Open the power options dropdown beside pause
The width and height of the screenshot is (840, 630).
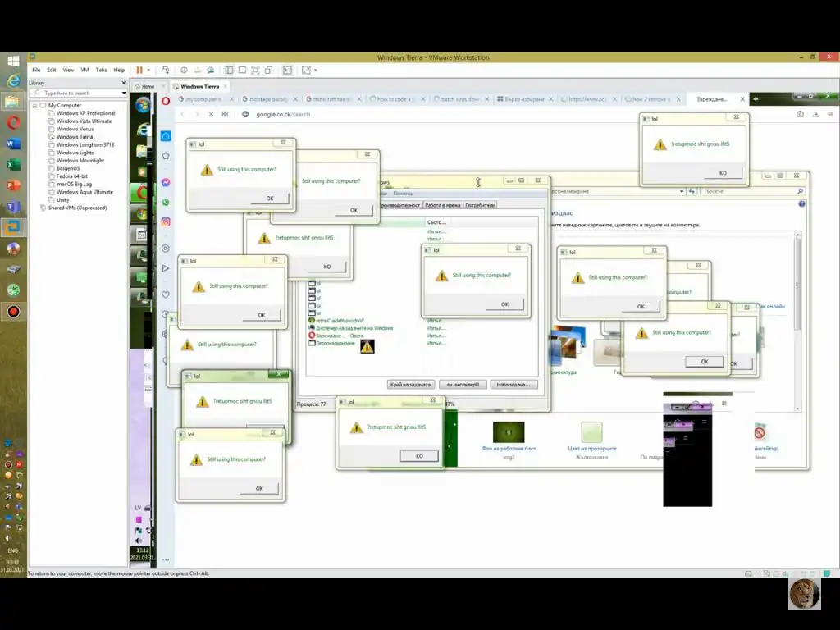(x=148, y=70)
